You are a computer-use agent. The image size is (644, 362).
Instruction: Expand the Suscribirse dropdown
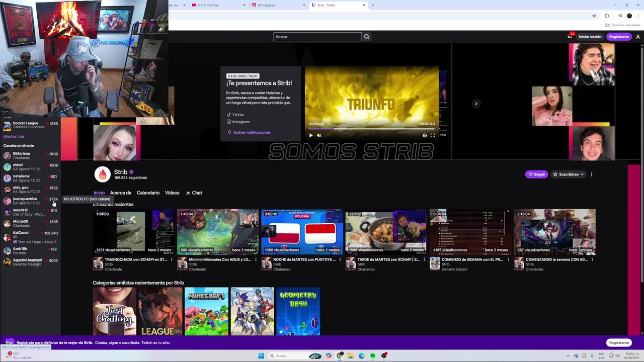click(568, 174)
